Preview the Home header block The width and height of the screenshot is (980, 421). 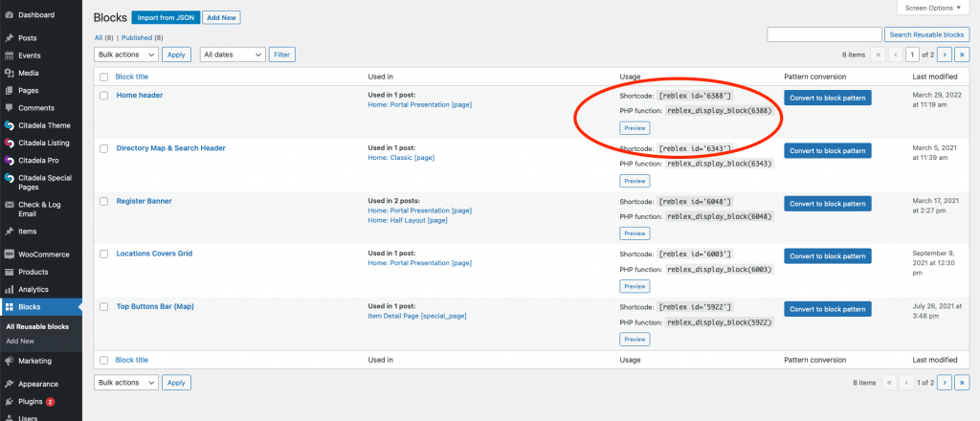[635, 128]
